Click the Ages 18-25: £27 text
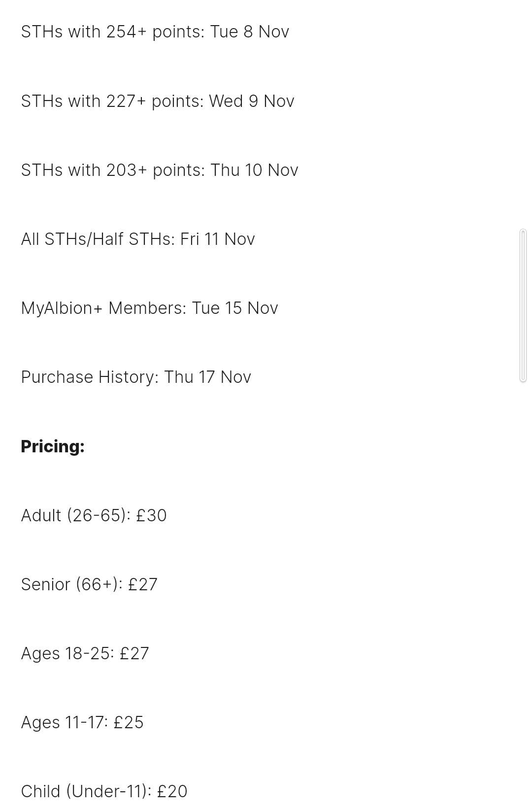The image size is (532, 811). tap(85, 653)
